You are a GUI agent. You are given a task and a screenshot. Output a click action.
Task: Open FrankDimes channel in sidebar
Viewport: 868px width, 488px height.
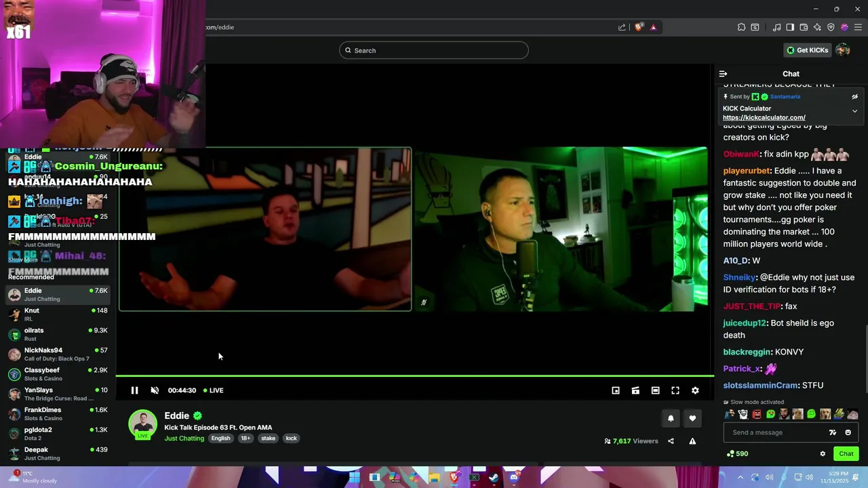(x=58, y=414)
